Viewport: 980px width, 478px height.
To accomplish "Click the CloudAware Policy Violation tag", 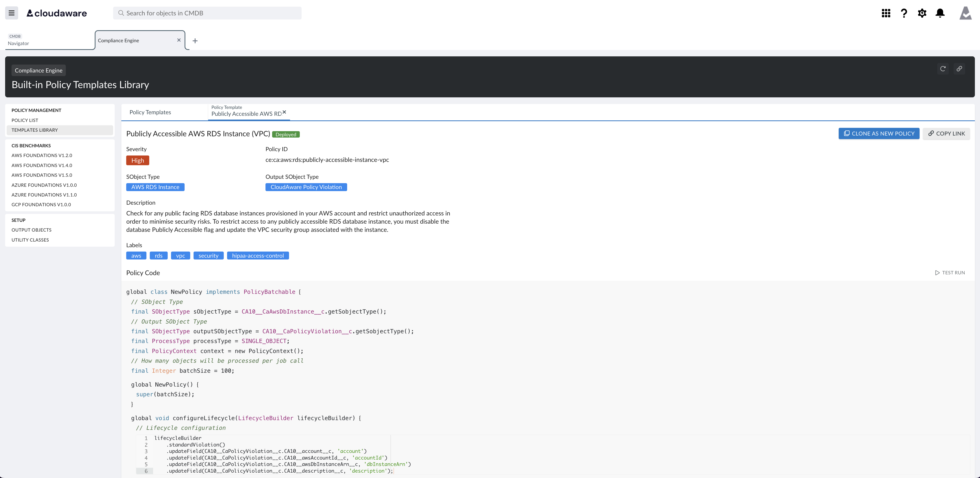I will point(306,187).
